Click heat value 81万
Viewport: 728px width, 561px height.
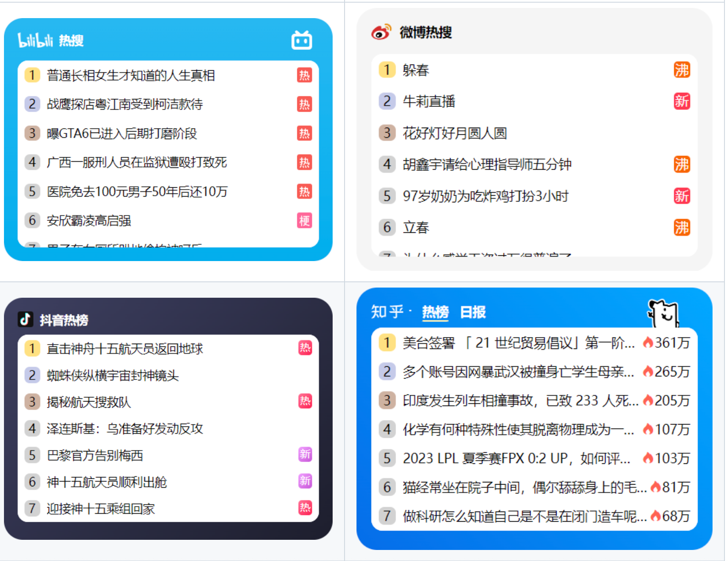[x=676, y=487]
